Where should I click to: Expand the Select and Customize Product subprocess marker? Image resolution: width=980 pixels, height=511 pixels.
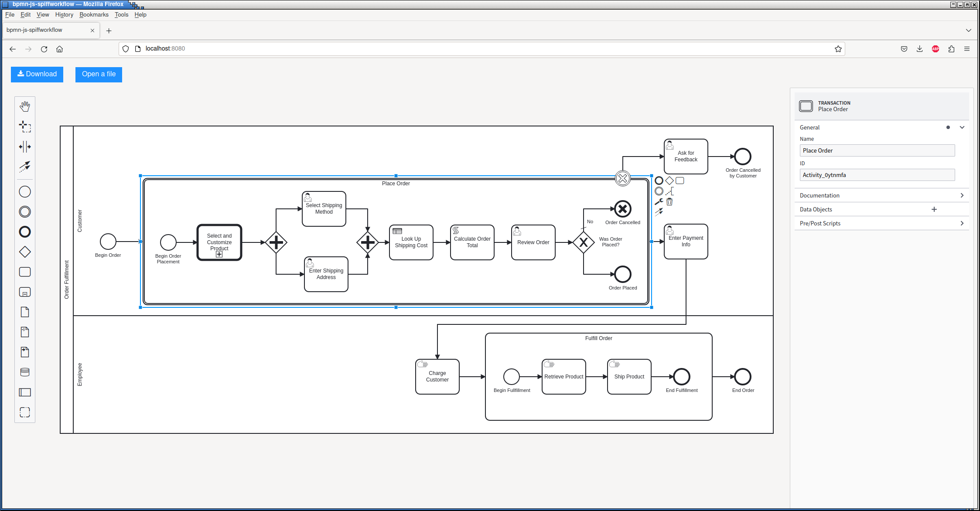219,255
